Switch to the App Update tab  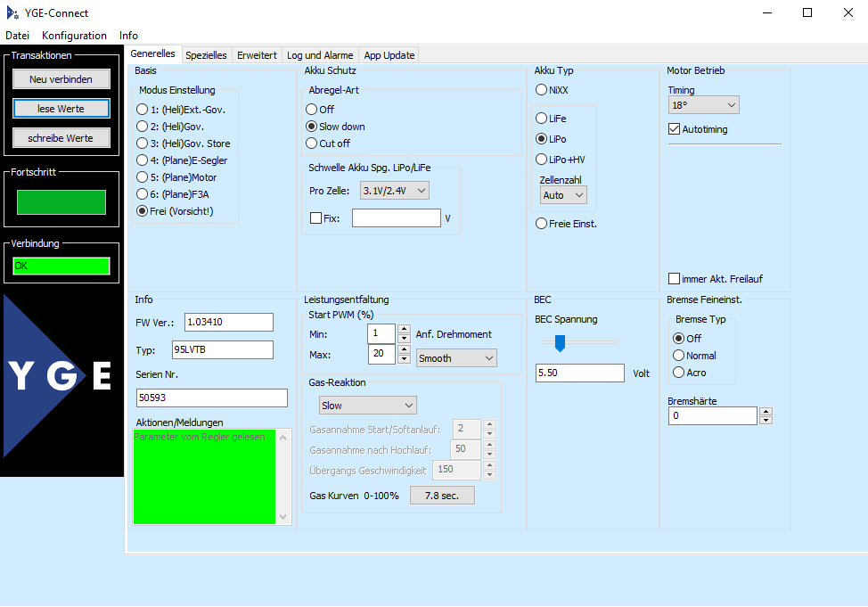pos(389,55)
